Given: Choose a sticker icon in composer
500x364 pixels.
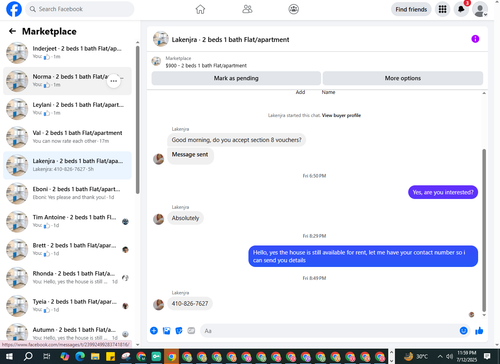Looking at the screenshot, I should [x=179, y=331].
